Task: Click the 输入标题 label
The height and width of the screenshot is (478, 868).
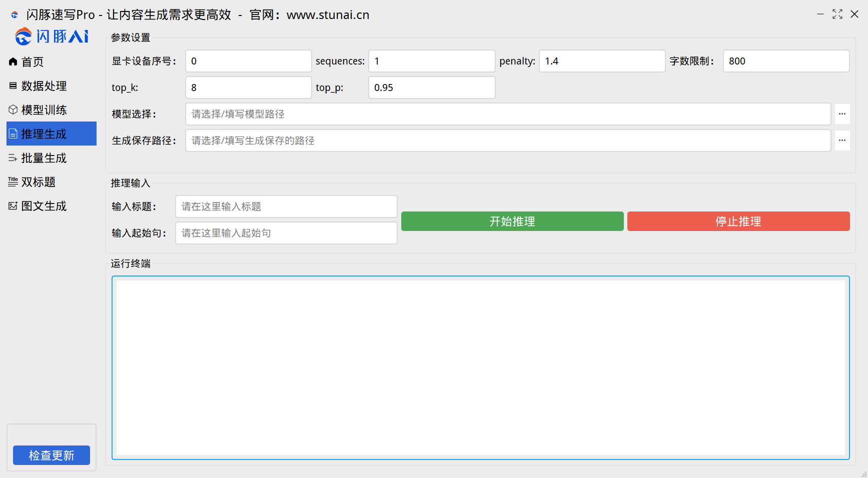Action: [x=134, y=206]
